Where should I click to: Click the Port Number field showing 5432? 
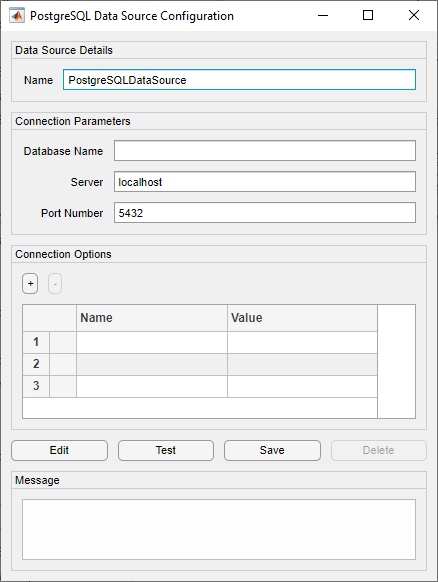tap(265, 213)
